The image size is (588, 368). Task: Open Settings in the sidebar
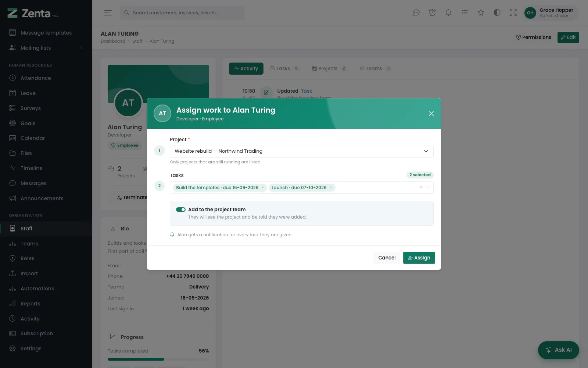46,348
